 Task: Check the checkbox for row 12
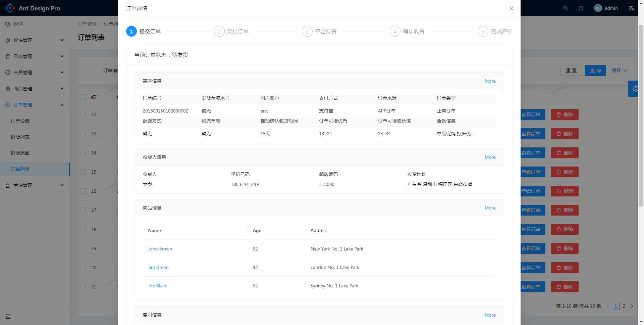[83, 114]
